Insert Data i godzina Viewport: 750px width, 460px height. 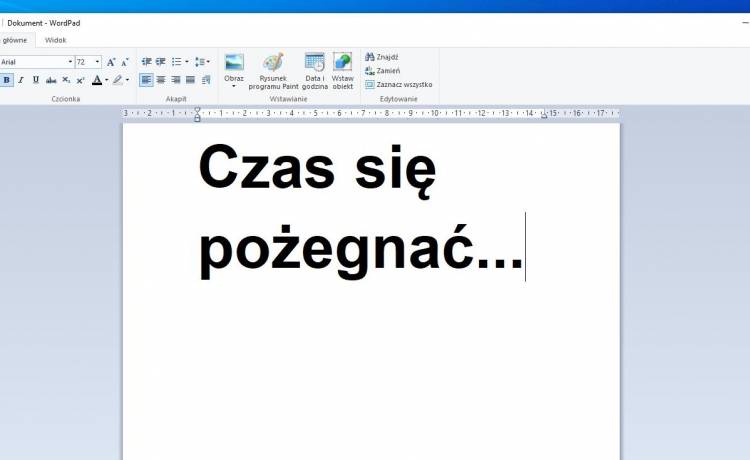pos(315,71)
